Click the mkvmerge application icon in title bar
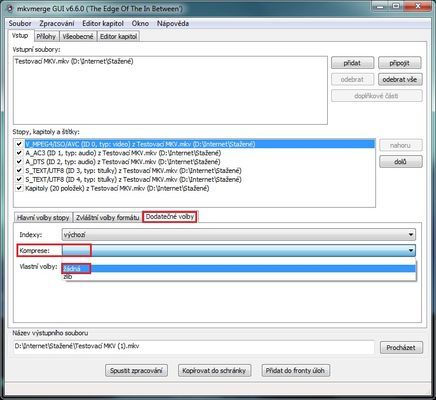 pos(10,8)
